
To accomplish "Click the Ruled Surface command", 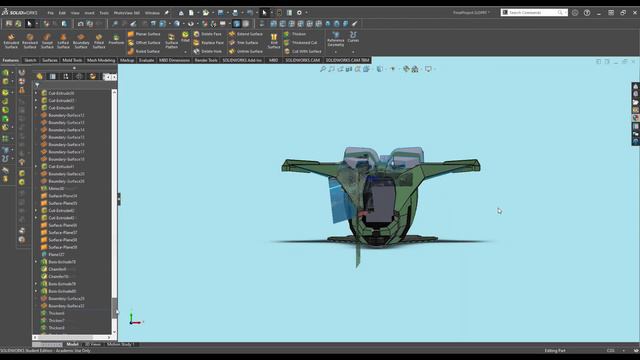I will (144, 51).
